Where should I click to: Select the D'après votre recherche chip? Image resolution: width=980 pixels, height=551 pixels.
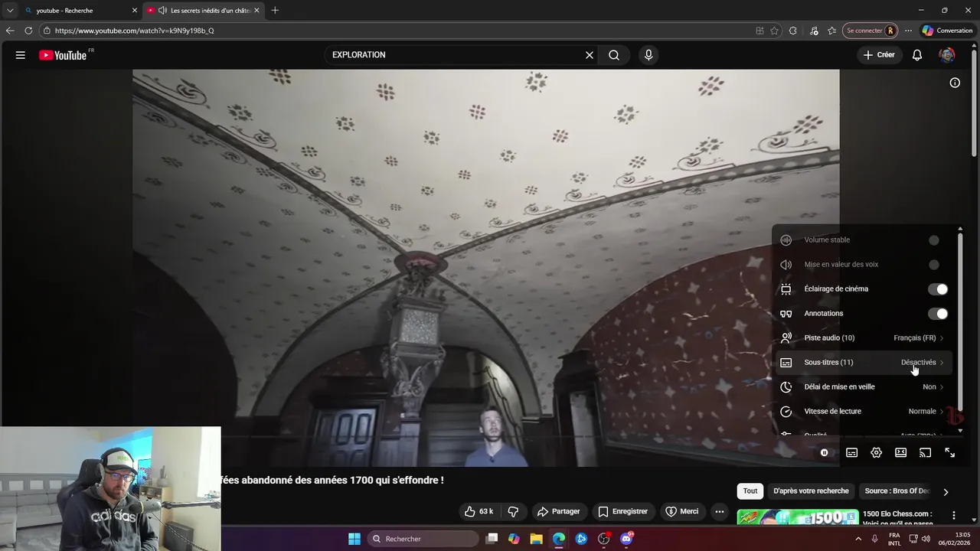click(x=811, y=491)
